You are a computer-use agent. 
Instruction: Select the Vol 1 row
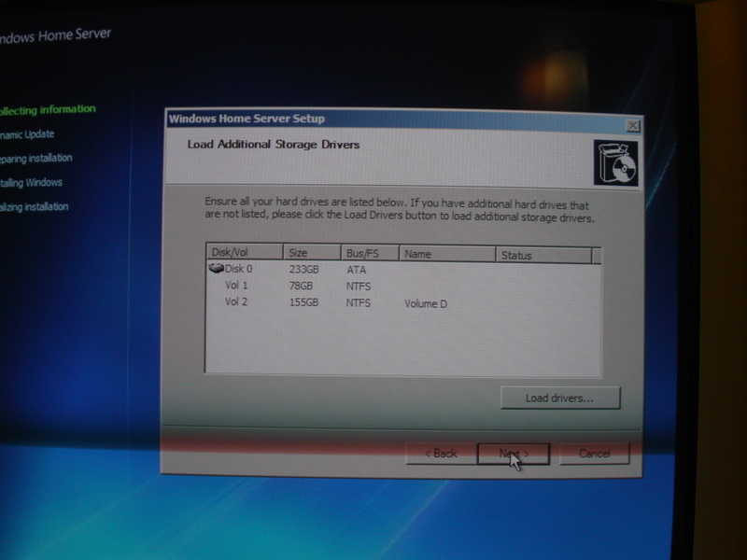click(x=402, y=286)
